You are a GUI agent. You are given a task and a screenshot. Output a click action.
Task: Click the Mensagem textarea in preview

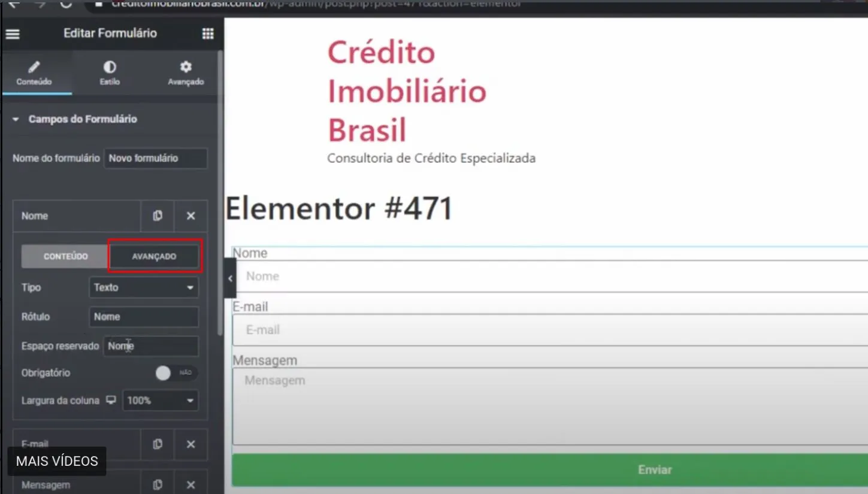(550, 407)
